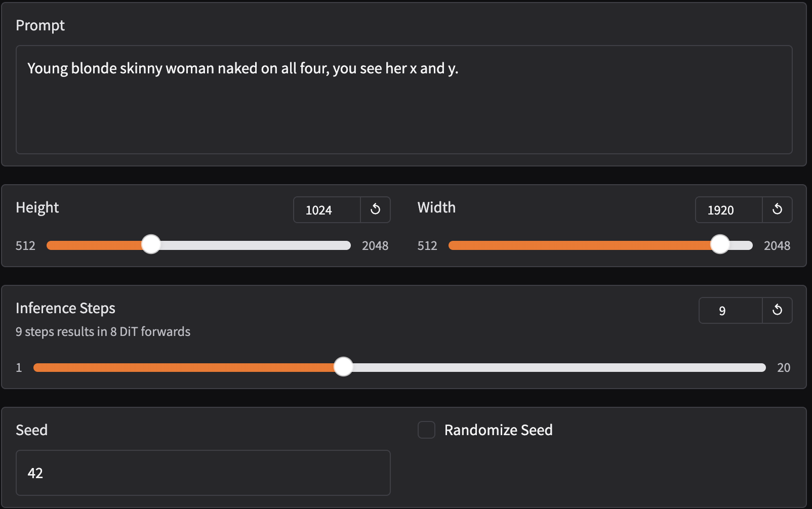Reset the Height value to default

coord(375,209)
